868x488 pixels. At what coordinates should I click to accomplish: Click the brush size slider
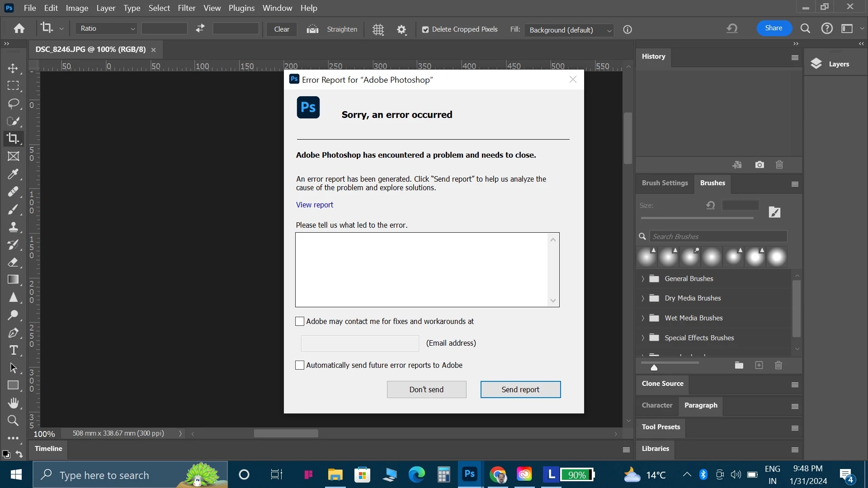697,218
